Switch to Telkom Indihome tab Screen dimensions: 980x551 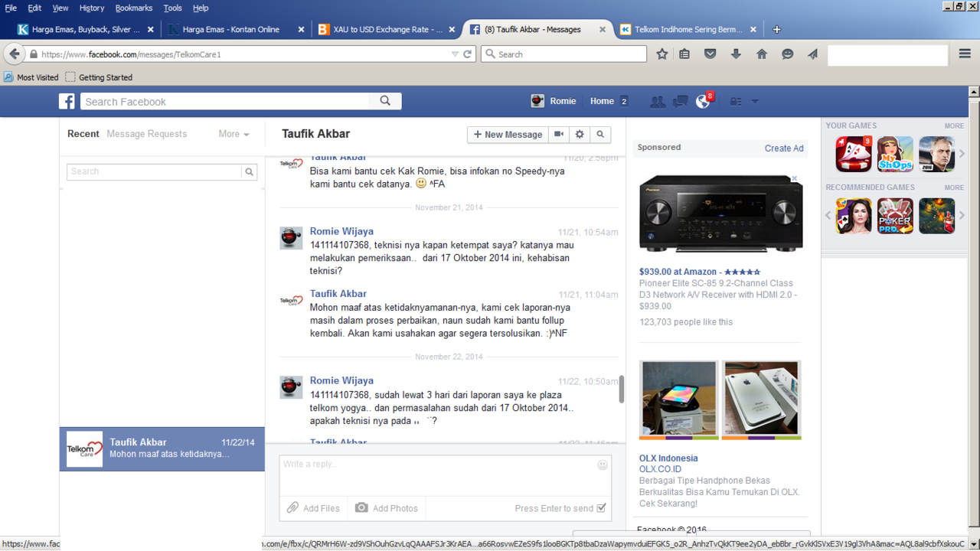688,30
